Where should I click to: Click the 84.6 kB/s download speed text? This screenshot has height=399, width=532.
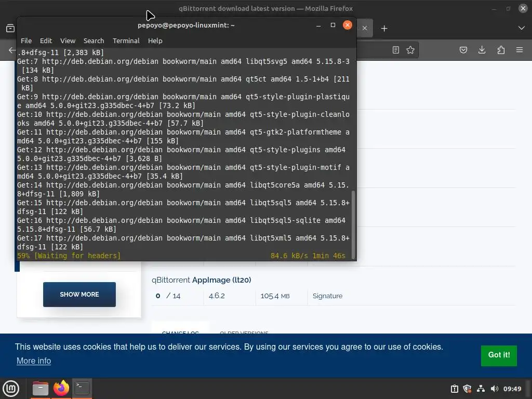[289, 256]
